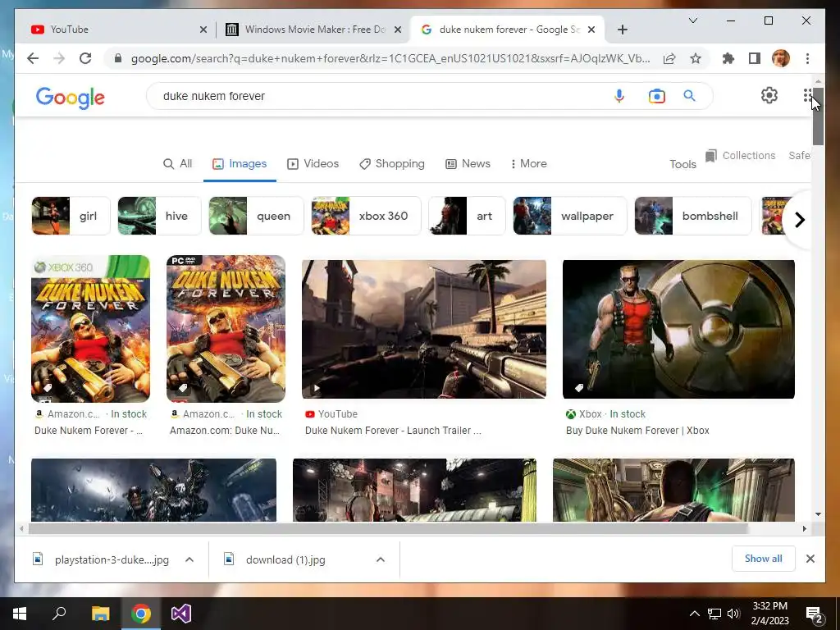840x630 pixels.
Task: Open Visual Studio from the taskbar
Action: pos(181,614)
